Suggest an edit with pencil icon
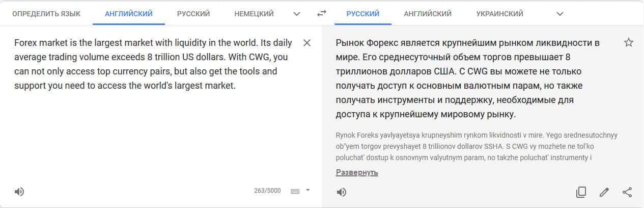 604,192
